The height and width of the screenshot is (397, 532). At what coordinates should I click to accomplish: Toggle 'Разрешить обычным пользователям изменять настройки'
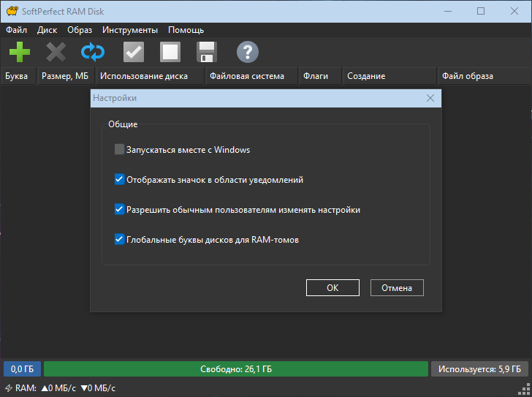pyautogui.click(x=120, y=210)
